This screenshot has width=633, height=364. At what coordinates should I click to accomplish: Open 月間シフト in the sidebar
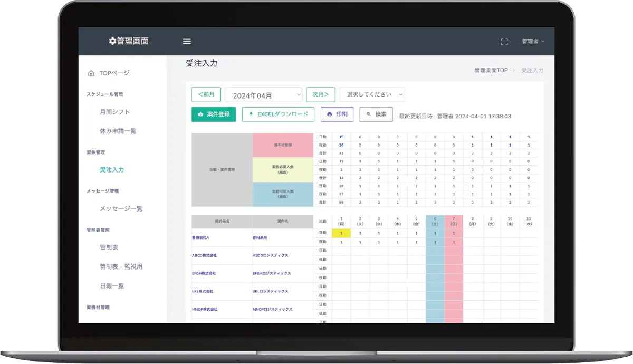point(114,112)
